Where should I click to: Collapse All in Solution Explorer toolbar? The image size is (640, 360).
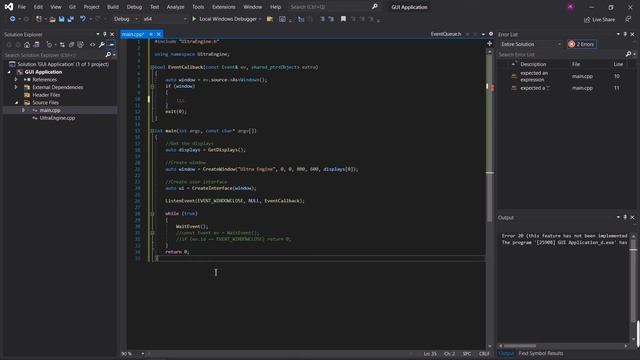(71, 45)
